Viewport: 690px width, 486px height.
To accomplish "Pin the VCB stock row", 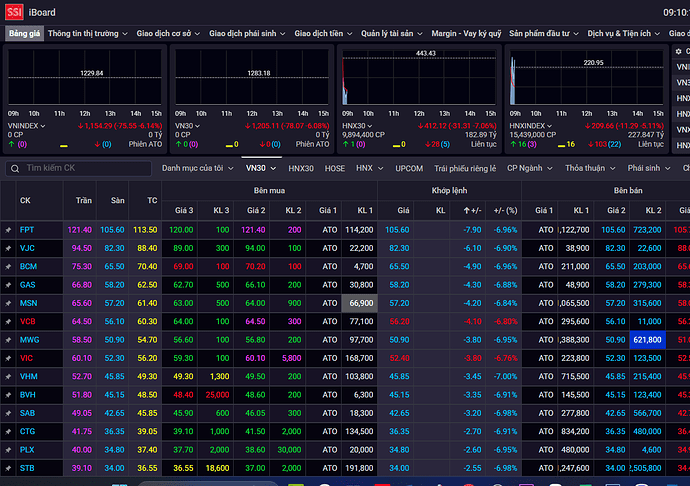I will pos(8,321).
